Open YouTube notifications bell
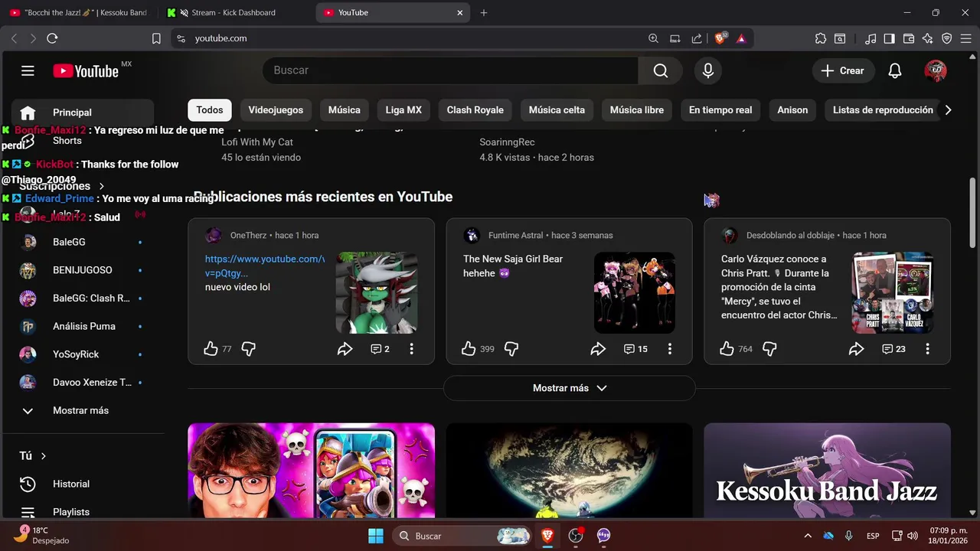The width and height of the screenshot is (980, 551). tap(895, 70)
